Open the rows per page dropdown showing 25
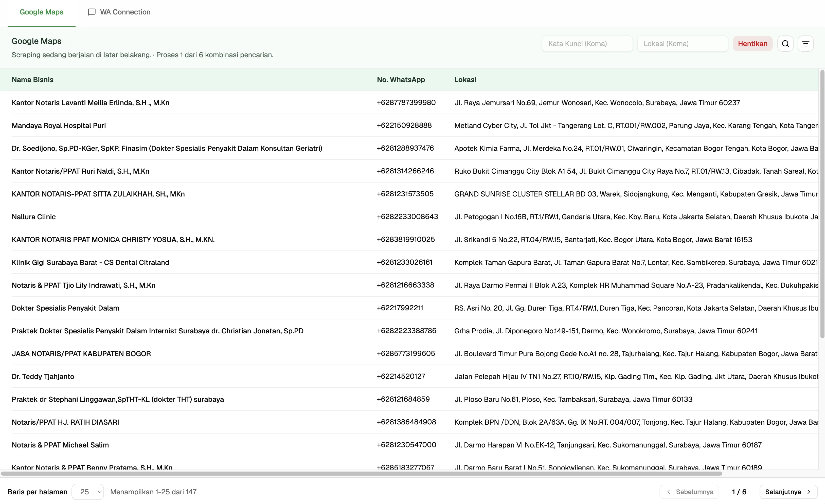 (88, 492)
